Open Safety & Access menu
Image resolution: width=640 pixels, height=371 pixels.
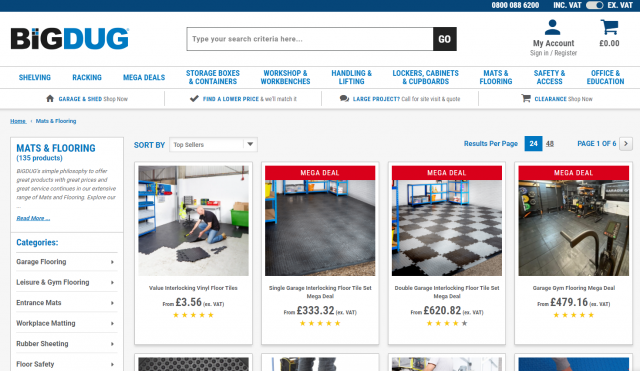[549, 77]
